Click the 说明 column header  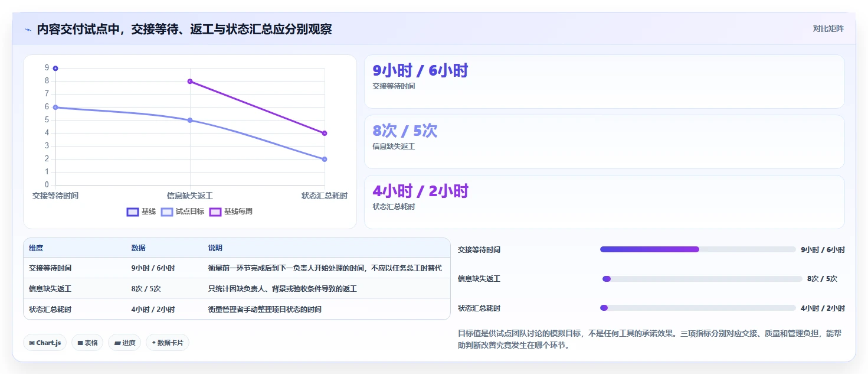pos(215,248)
